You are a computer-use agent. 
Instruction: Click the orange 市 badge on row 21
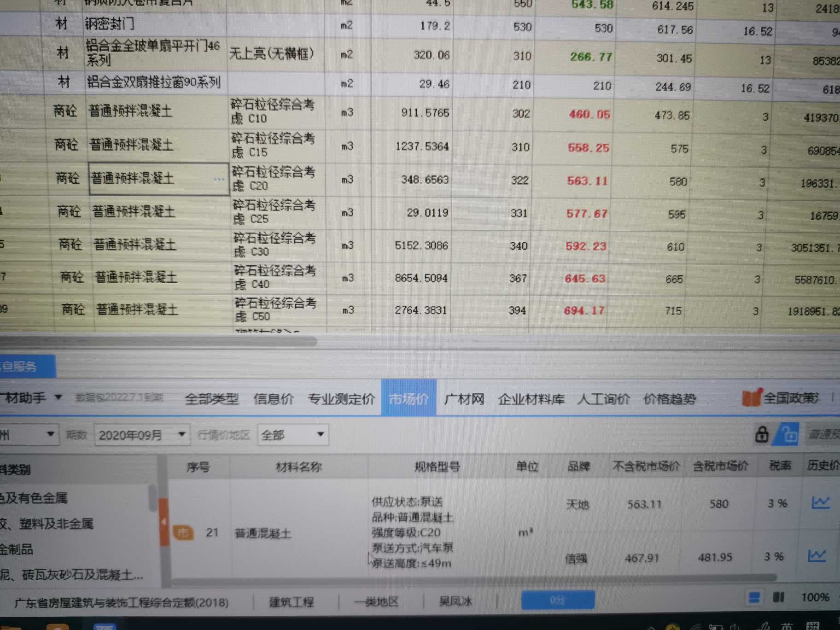pyautogui.click(x=183, y=533)
